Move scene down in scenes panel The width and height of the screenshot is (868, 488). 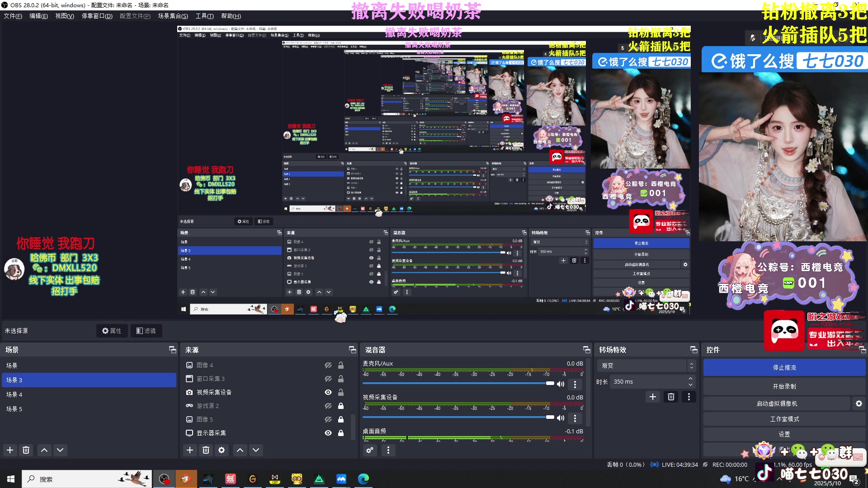60,450
